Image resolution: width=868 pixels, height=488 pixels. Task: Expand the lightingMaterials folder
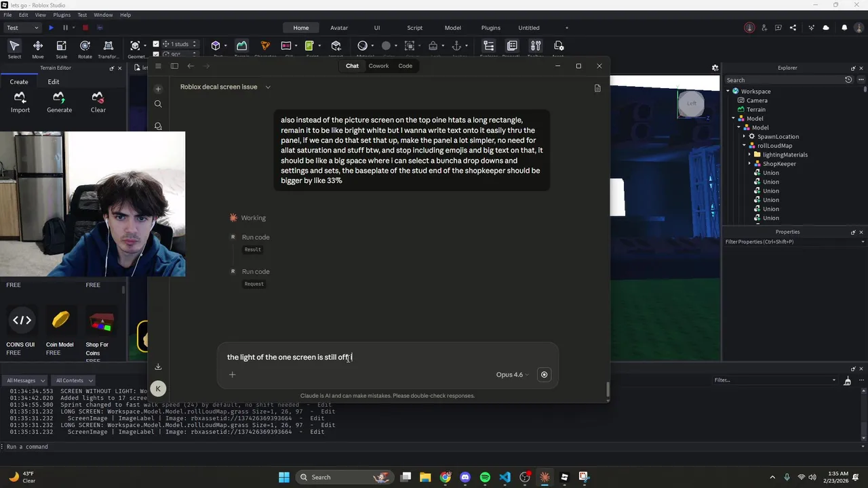750,155
